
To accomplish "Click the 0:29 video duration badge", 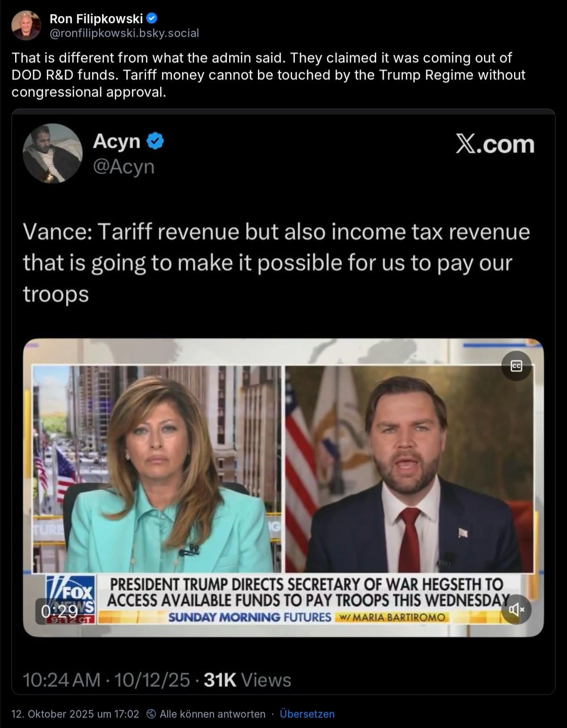I will 59,611.
